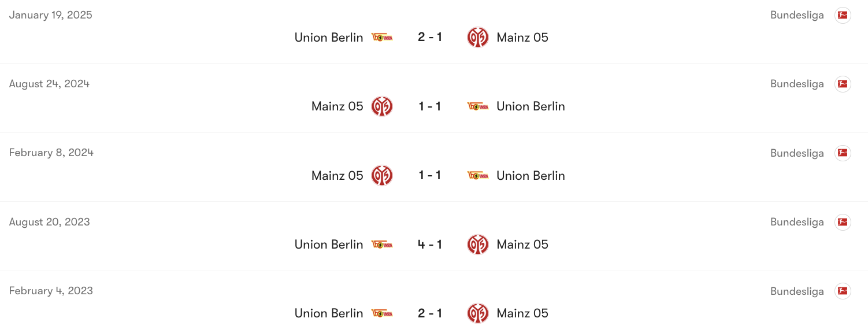
Task: Open the Mainz 05 team name in the top row
Action: [x=522, y=37]
